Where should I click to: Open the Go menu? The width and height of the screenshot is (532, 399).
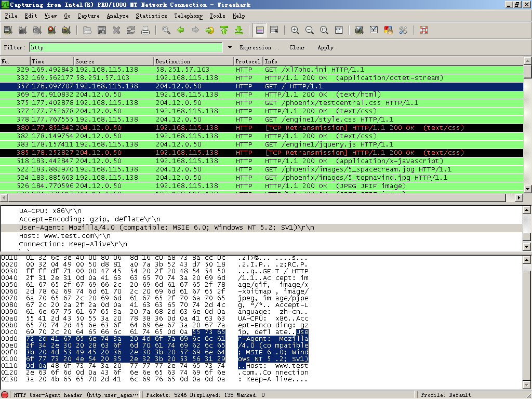click(67, 16)
